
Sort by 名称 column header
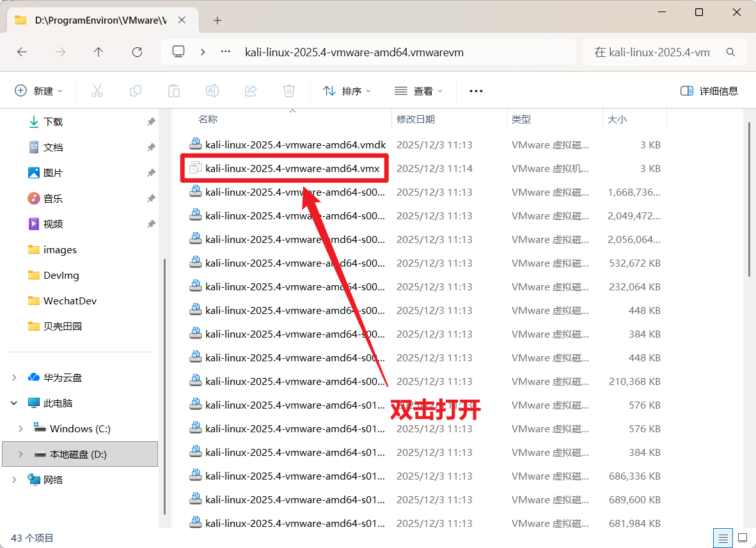pos(208,119)
